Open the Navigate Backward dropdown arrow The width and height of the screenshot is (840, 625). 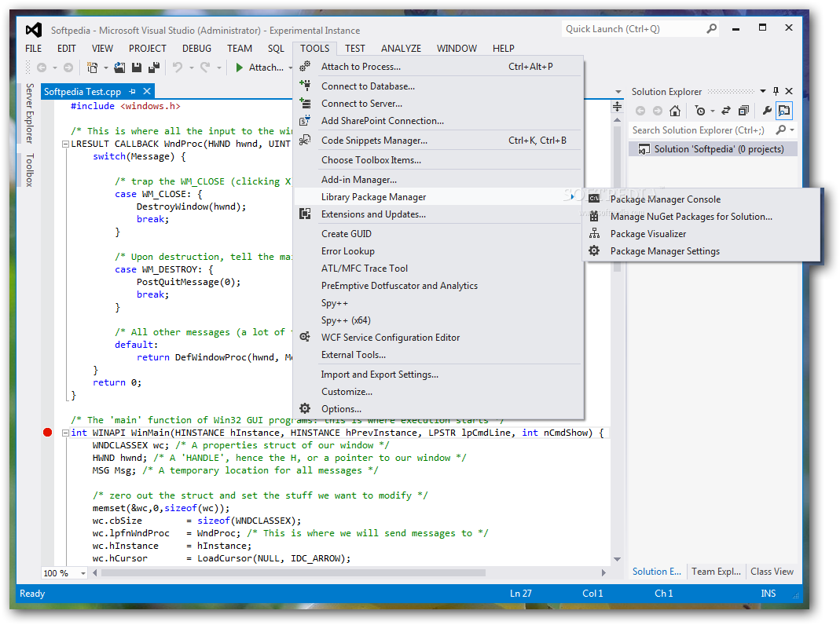tap(55, 68)
